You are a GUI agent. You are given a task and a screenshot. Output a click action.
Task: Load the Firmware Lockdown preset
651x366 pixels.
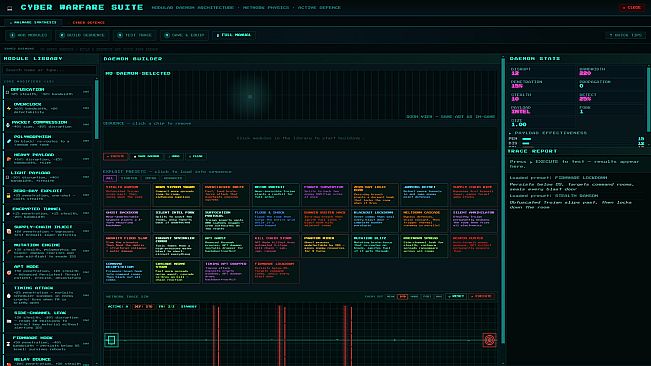coord(275,272)
